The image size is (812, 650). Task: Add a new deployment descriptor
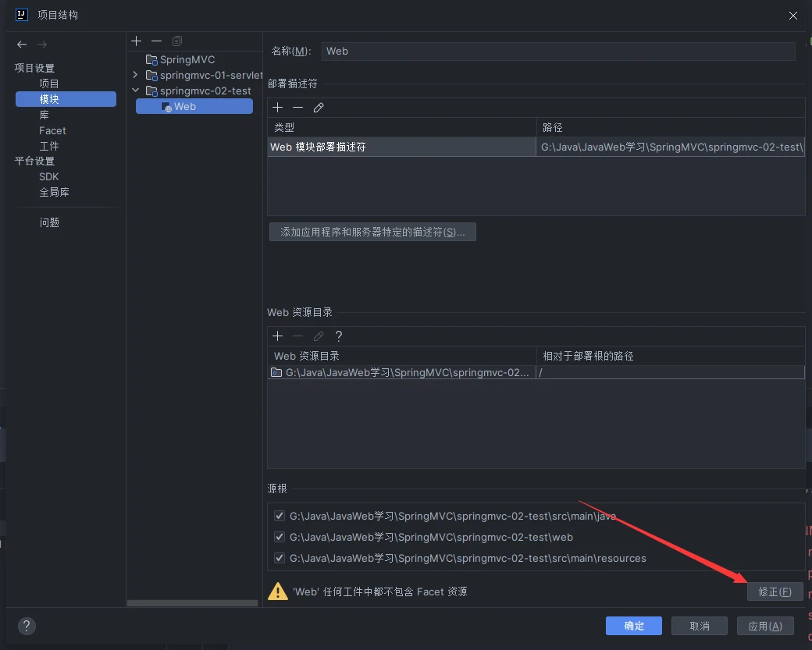tap(277, 108)
